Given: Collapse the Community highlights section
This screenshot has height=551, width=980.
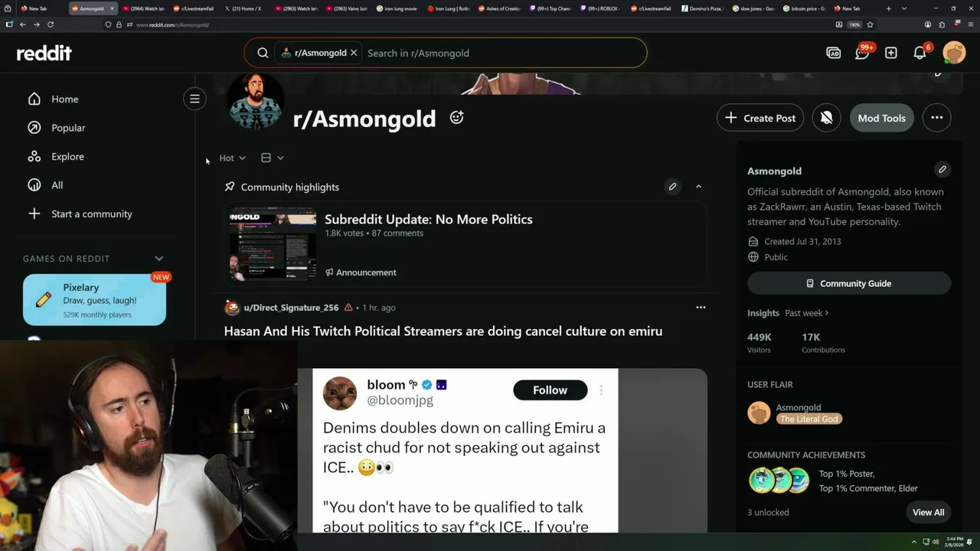Looking at the screenshot, I should (x=698, y=187).
